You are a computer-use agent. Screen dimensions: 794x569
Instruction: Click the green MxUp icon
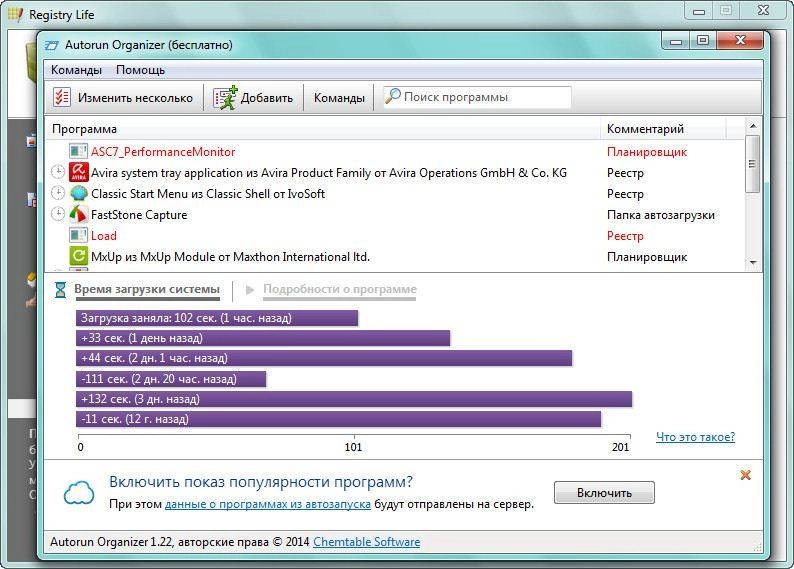click(78, 256)
